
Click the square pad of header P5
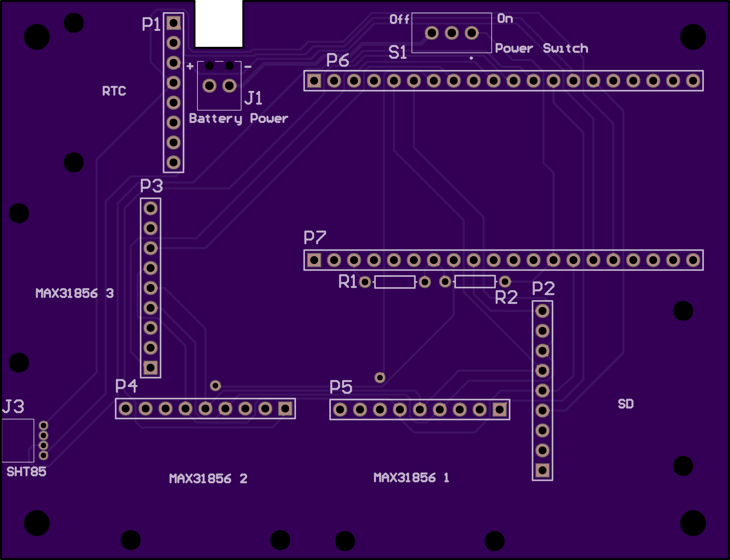(x=500, y=410)
